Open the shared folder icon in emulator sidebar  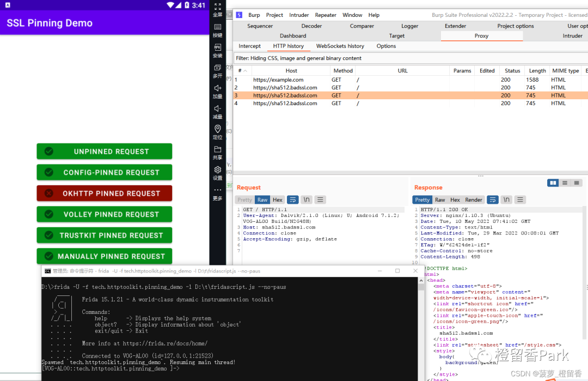(x=217, y=150)
